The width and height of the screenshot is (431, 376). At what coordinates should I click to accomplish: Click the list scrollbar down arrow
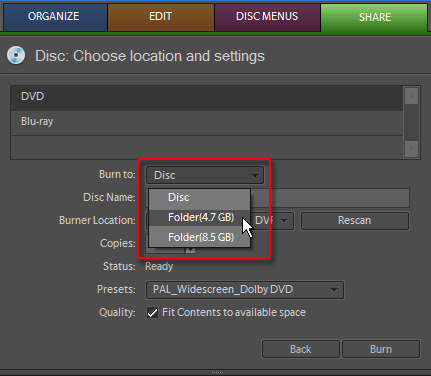coord(411,149)
